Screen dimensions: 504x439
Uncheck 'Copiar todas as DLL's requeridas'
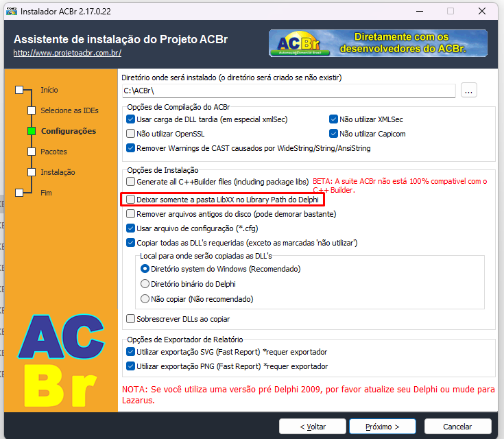pos(130,243)
